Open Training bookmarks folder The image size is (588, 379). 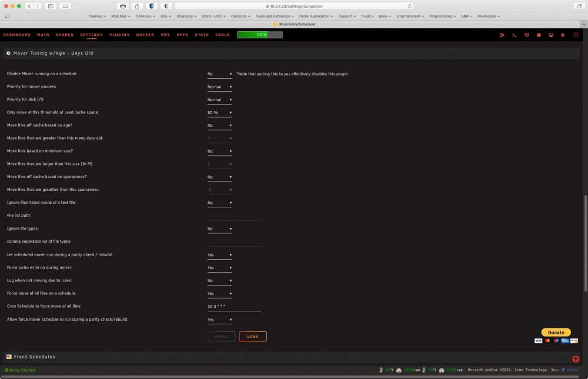[97, 16]
